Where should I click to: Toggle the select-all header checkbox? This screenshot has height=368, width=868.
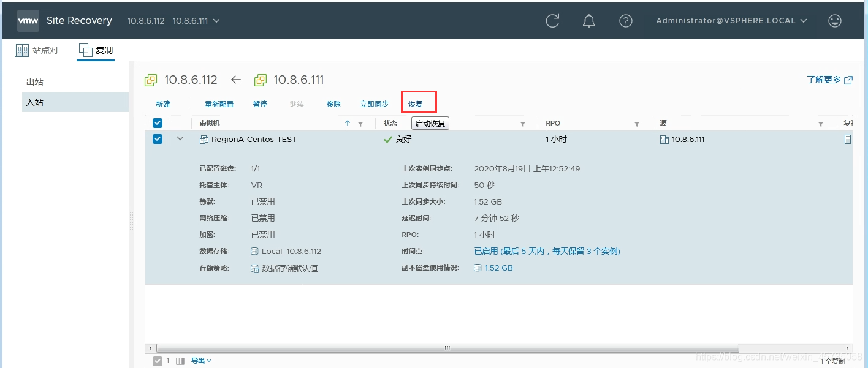(158, 123)
